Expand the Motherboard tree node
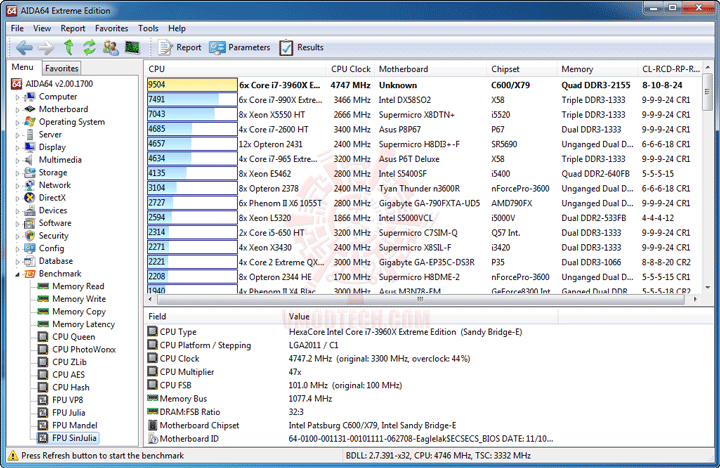Screen dimensions: 720x468 point(17,110)
